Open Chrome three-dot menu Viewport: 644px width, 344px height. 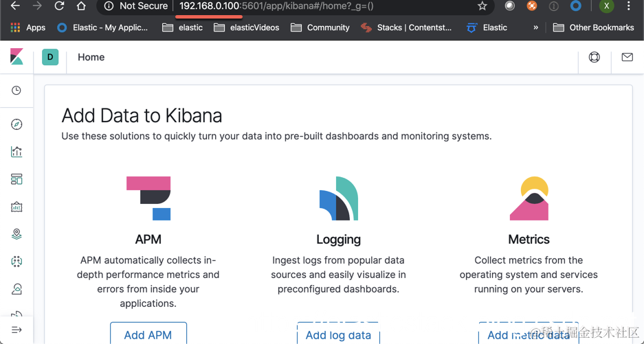(628, 5)
